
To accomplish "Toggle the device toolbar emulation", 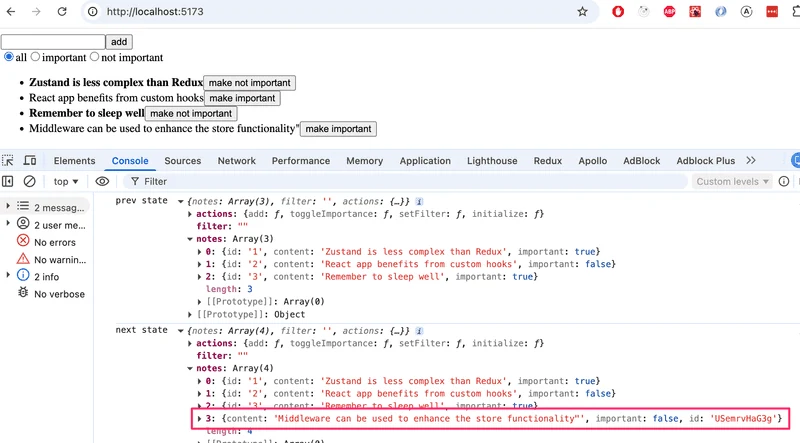I will 30,160.
